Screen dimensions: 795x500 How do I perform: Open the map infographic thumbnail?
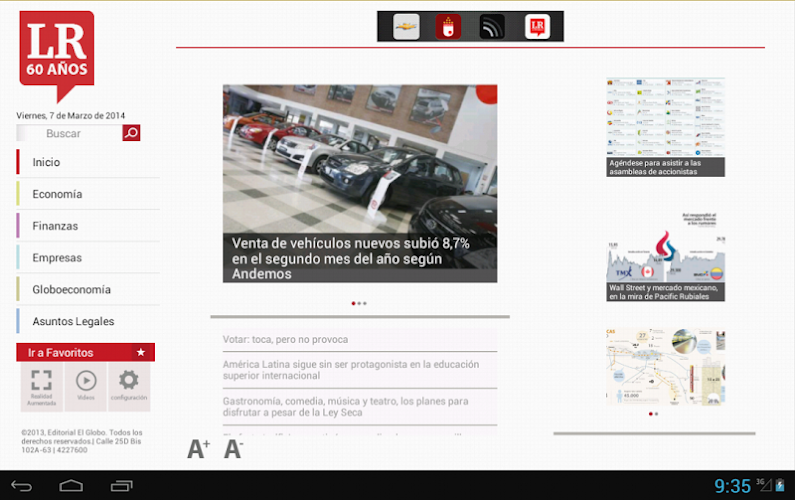click(665, 366)
